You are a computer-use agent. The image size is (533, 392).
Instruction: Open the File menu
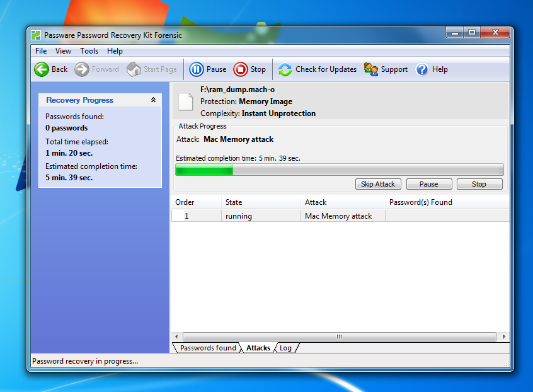[41, 51]
